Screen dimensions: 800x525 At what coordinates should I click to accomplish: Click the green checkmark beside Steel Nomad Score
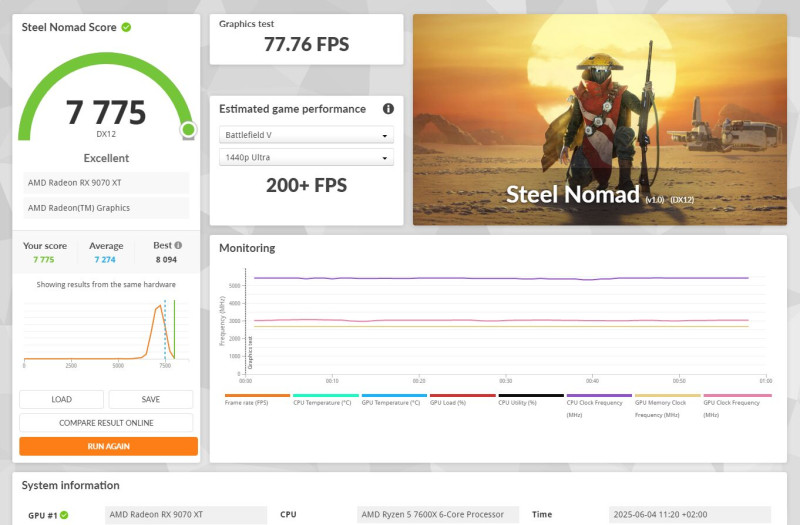click(126, 27)
